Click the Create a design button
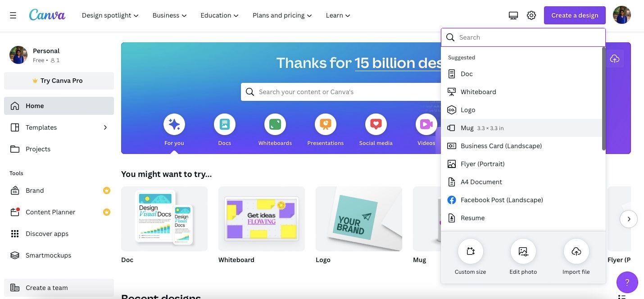The height and width of the screenshot is (299, 644). 575,15
